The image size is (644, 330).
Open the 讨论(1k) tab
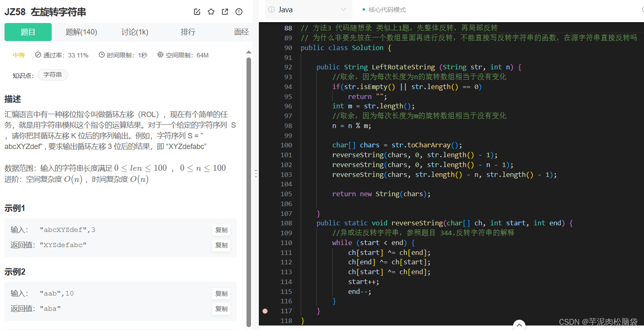(135, 32)
